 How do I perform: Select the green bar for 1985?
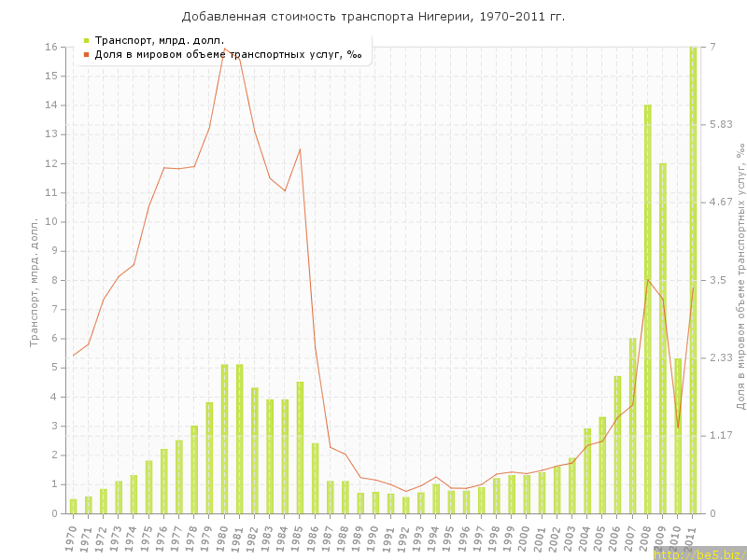pos(300,448)
